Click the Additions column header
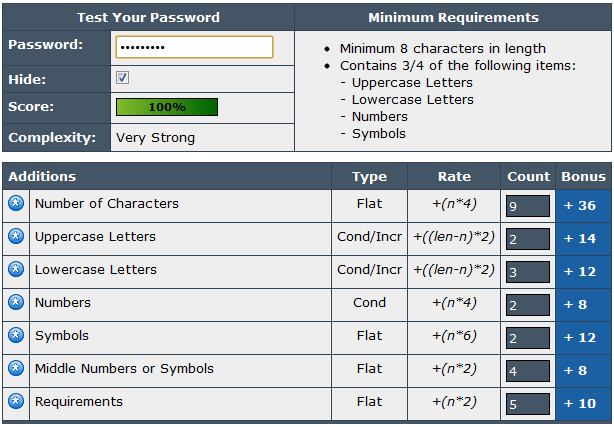Viewport: 614px width, 427px height. click(x=42, y=176)
